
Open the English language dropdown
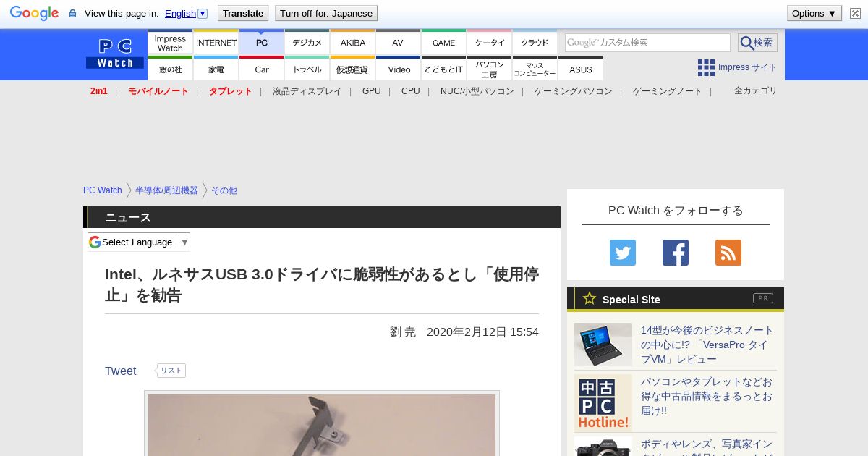coord(186,13)
